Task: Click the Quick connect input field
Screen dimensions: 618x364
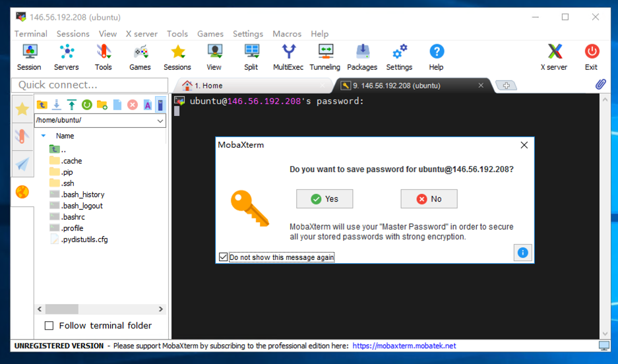Action: point(90,85)
